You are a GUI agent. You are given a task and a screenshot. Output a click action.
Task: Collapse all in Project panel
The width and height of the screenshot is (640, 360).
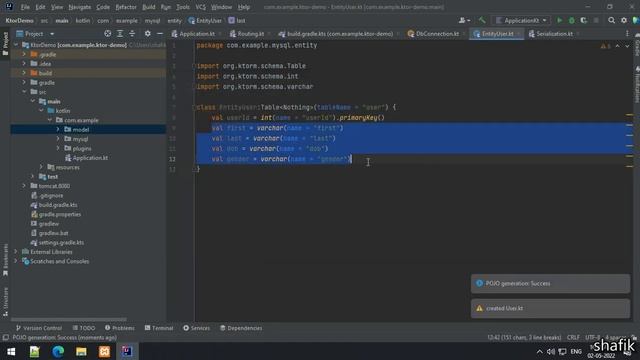click(x=132, y=34)
